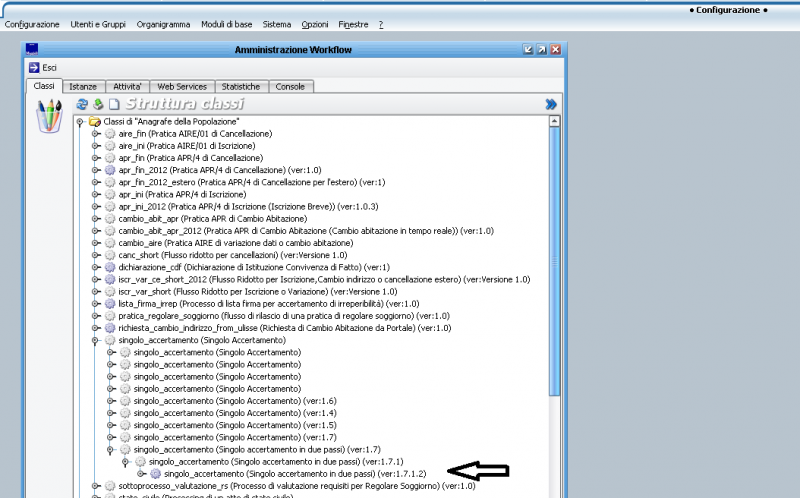Click the gear icon of pratica_regolare_soggiorno
The width and height of the screenshot is (800, 498).
coord(110,316)
